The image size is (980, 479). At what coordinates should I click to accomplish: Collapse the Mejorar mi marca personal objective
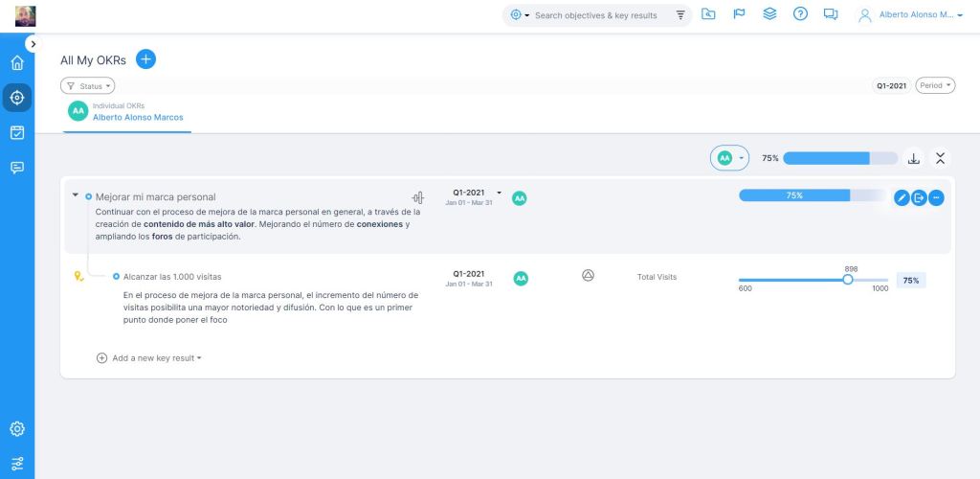click(x=76, y=194)
